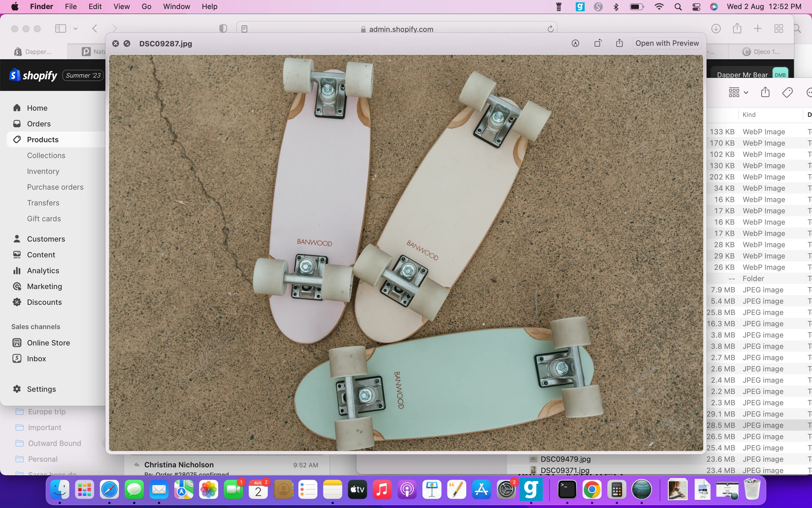The image size is (812, 508).
Task: Open Outward Bound mail folder
Action: (x=54, y=443)
